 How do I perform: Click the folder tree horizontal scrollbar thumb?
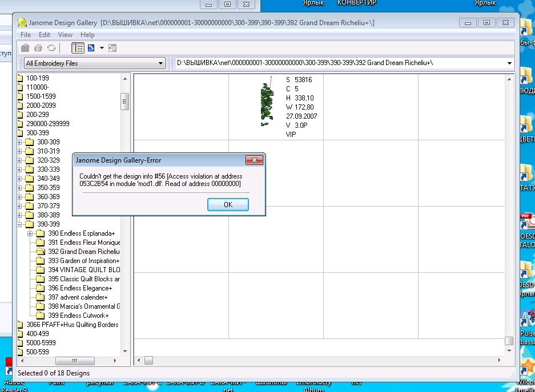[x=75, y=361]
